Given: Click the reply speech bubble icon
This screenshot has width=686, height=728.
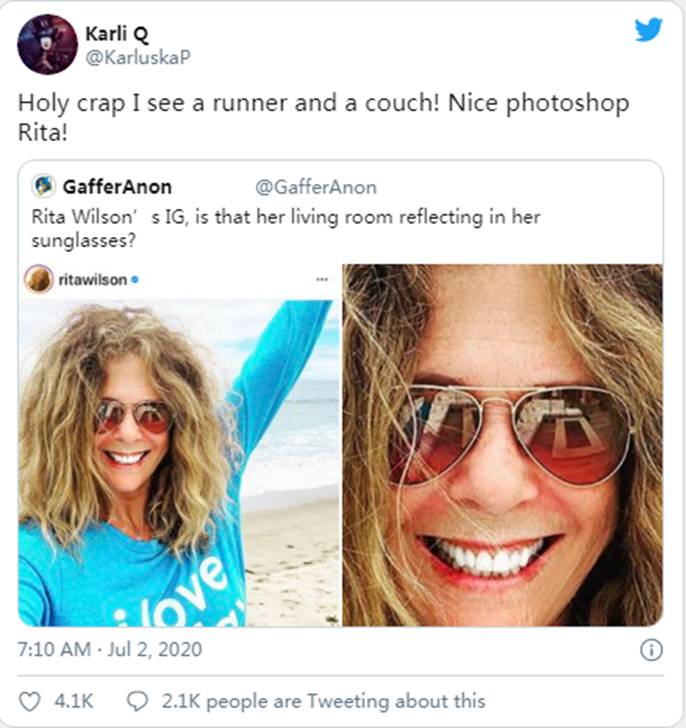Looking at the screenshot, I should click(x=139, y=701).
